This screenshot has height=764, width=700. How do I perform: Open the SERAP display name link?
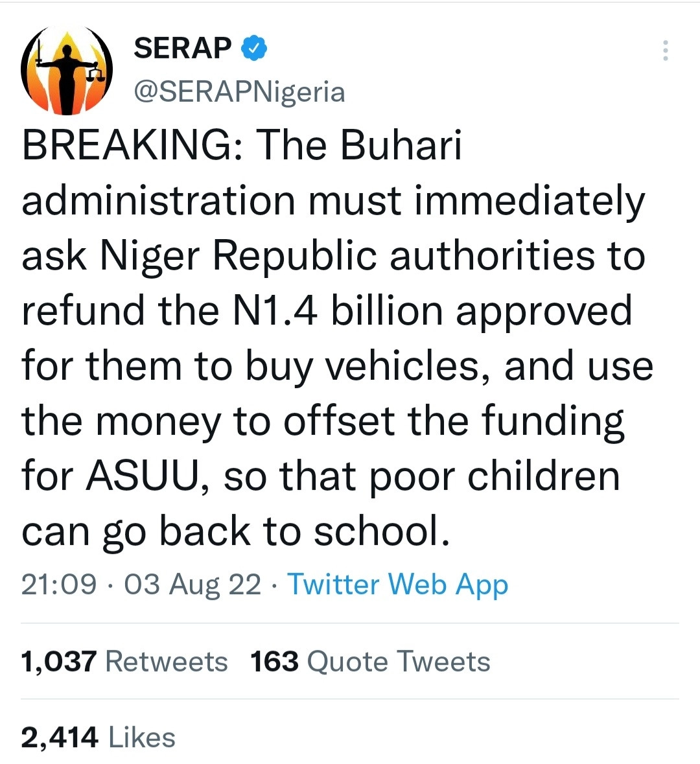tap(182, 49)
